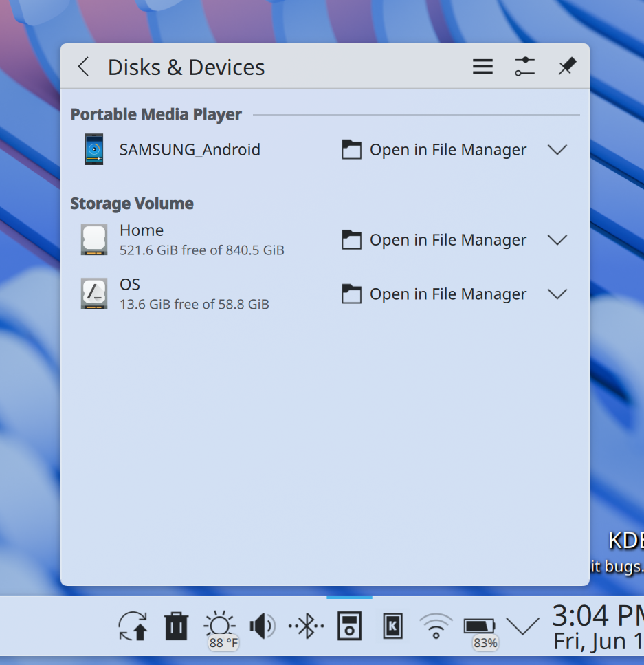Image resolution: width=644 pixels, height=665 pixels.
Task: Open the Bluetooth tray icon
Action: pyautogui.click(x=306, y=626)
